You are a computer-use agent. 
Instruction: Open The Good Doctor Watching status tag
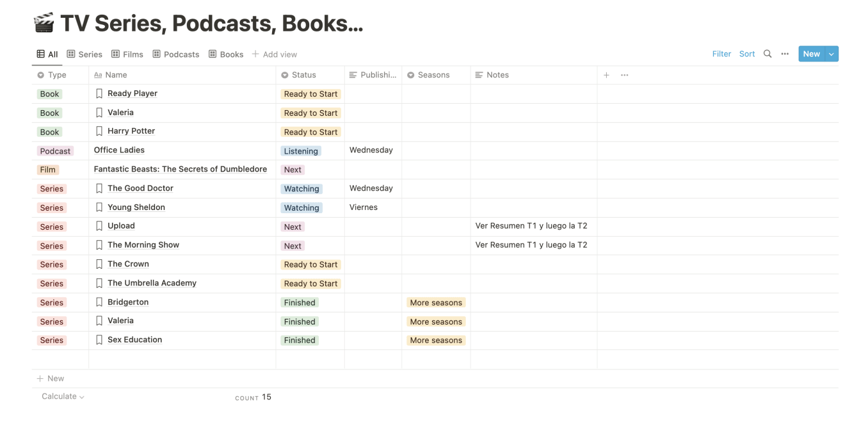(301, 189)
